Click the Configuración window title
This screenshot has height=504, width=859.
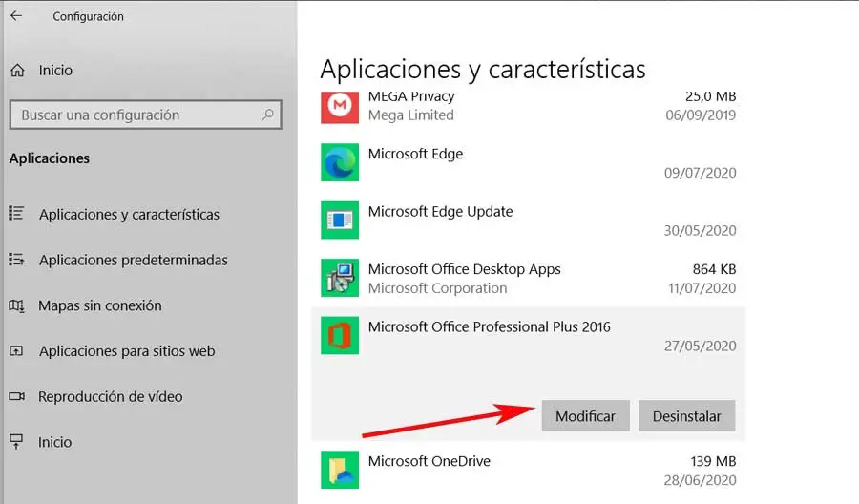click(x=88, y=16)
